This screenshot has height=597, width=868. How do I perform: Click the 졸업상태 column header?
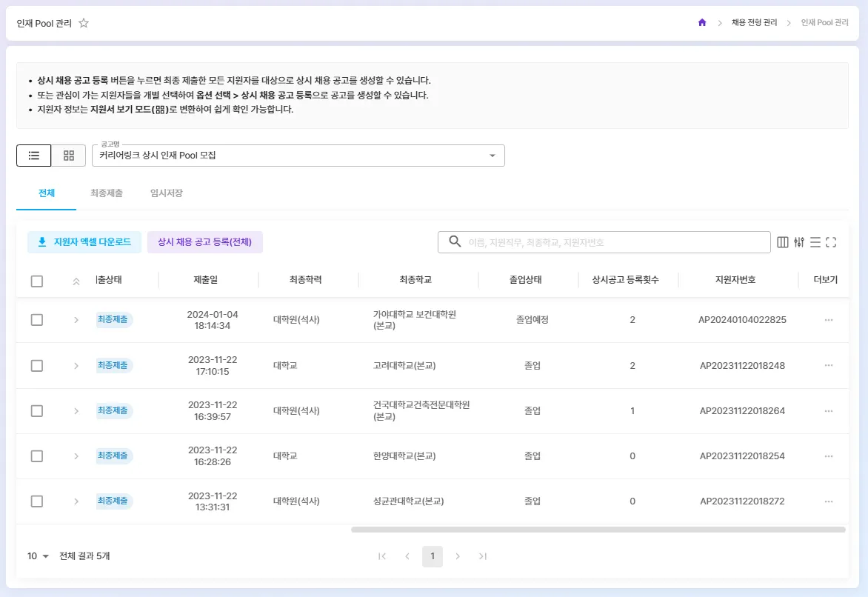pyautogui.click(x=525, y=280)
